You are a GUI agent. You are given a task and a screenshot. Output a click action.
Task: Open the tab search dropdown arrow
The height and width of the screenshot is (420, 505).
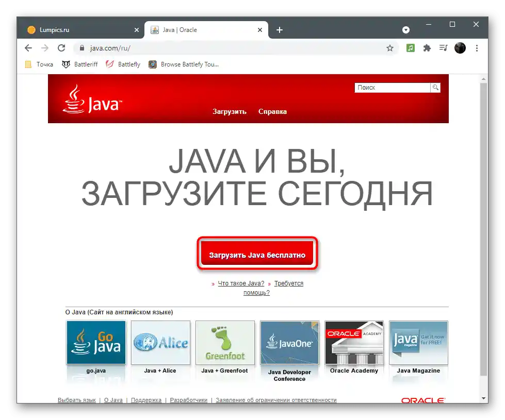[x=406, y=30]
